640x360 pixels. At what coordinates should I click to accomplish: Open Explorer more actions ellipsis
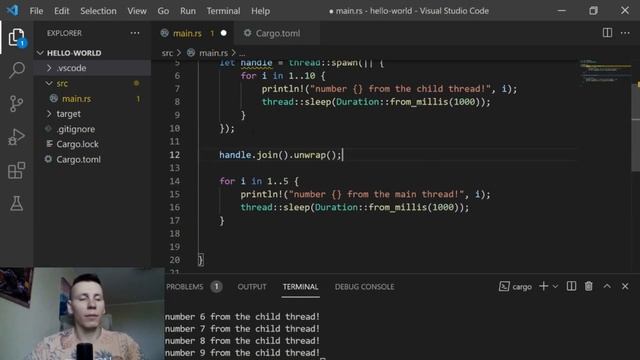tap(135, 33)
